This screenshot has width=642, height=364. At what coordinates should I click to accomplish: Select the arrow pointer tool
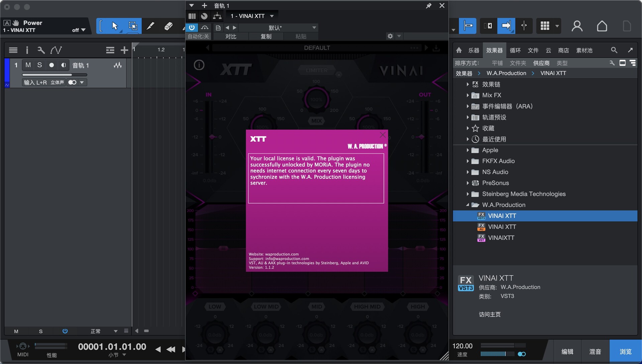click(x=115, y=26)
